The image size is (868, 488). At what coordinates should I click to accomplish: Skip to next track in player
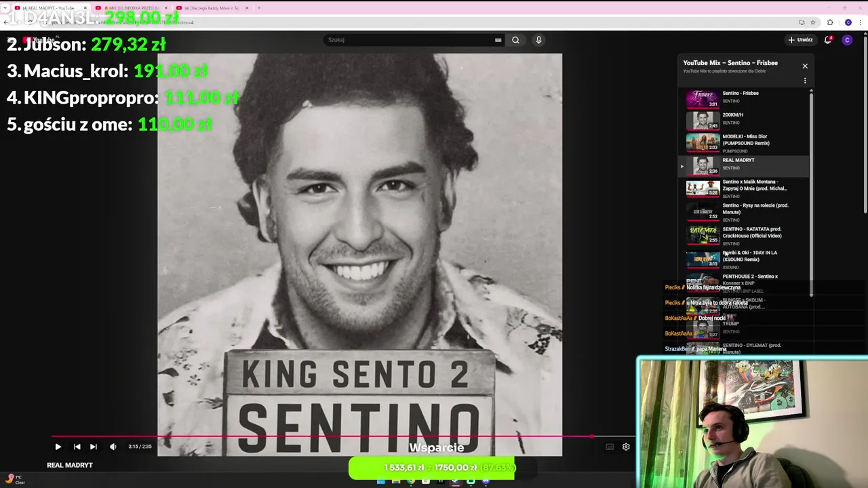point(94,447)
